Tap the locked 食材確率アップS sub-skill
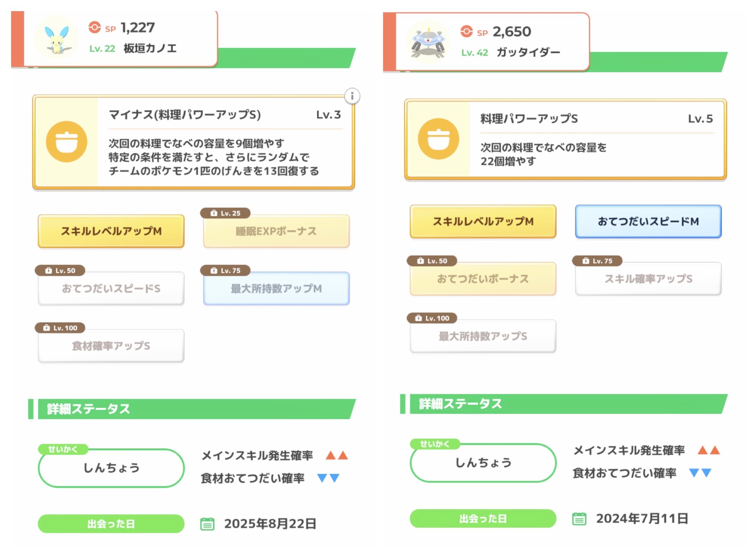756x547 pixels. coord(111,346)
